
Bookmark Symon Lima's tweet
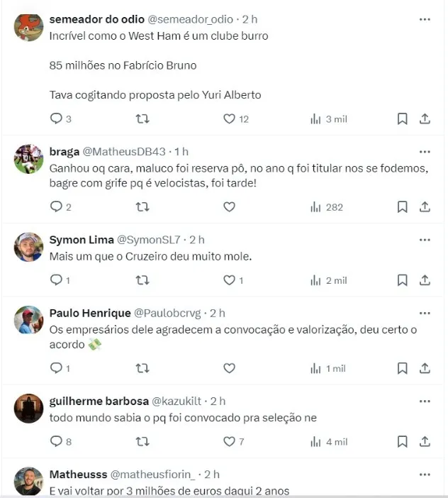pos(402,281)
